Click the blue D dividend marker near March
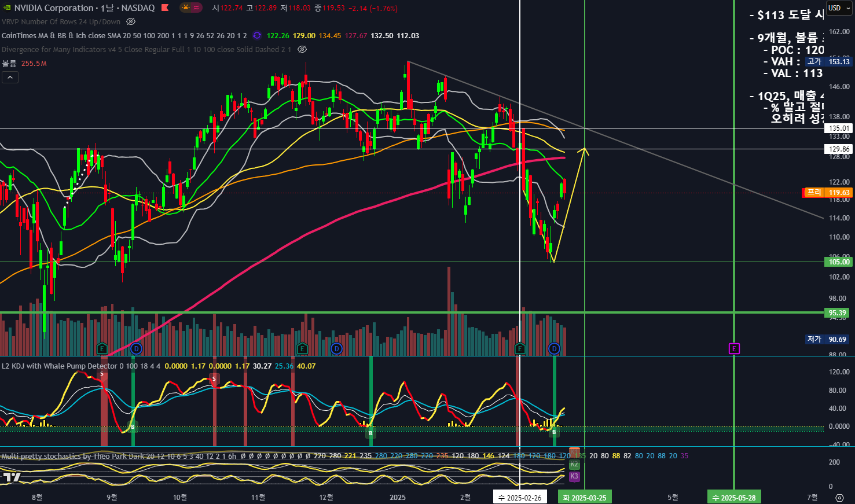 point(554,348)
